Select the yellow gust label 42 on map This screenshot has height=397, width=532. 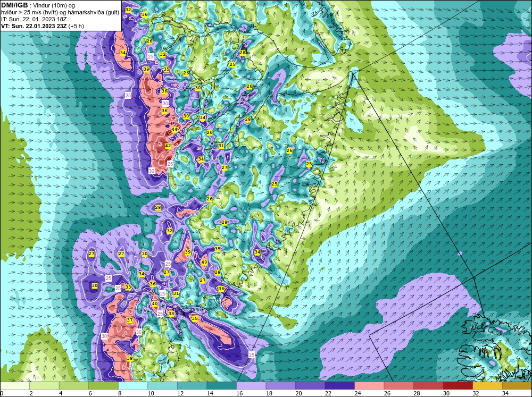point(168,146)
